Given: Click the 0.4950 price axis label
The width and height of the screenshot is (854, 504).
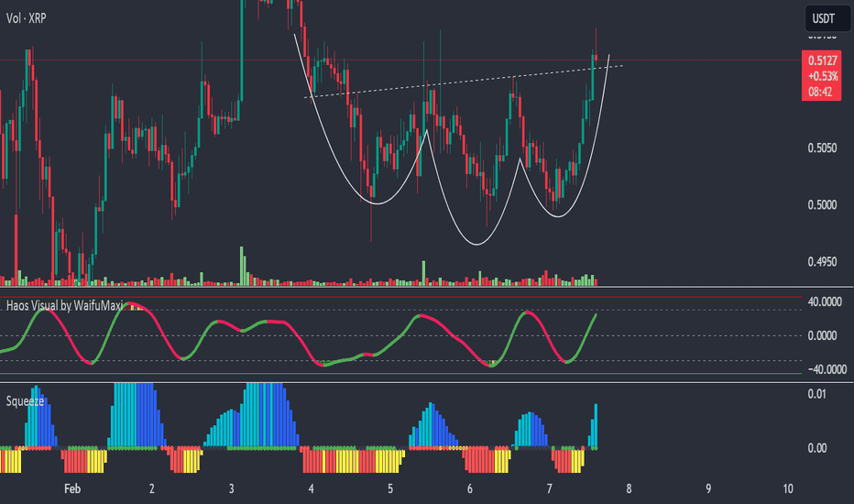Looking at the screenshot, I should point(822,262).
